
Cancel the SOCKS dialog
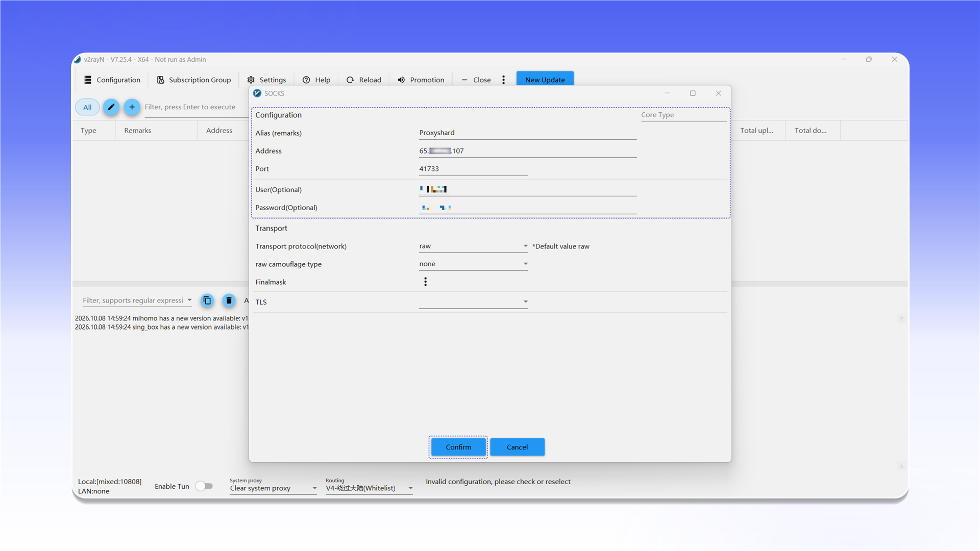517,447
